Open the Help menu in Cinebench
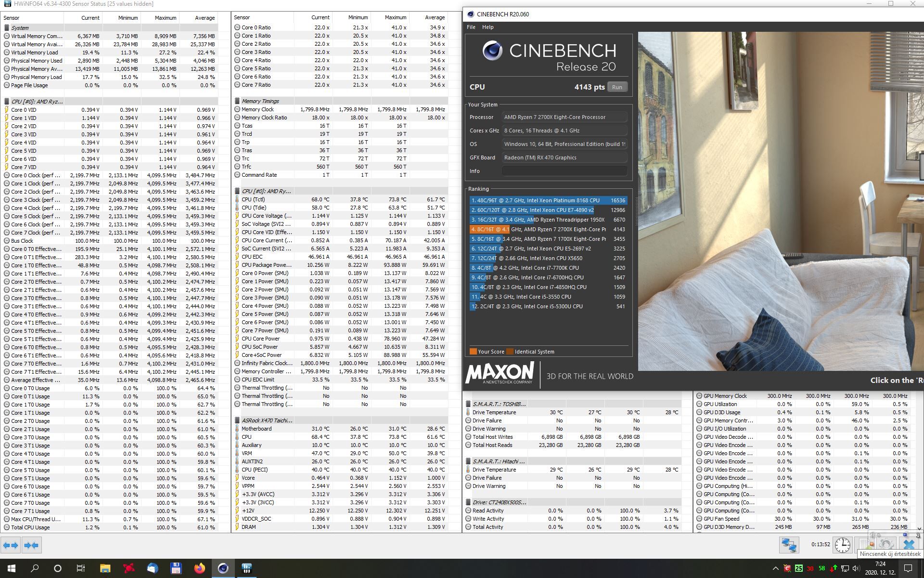This screenshot has width=924, height=578. (488, 27)
